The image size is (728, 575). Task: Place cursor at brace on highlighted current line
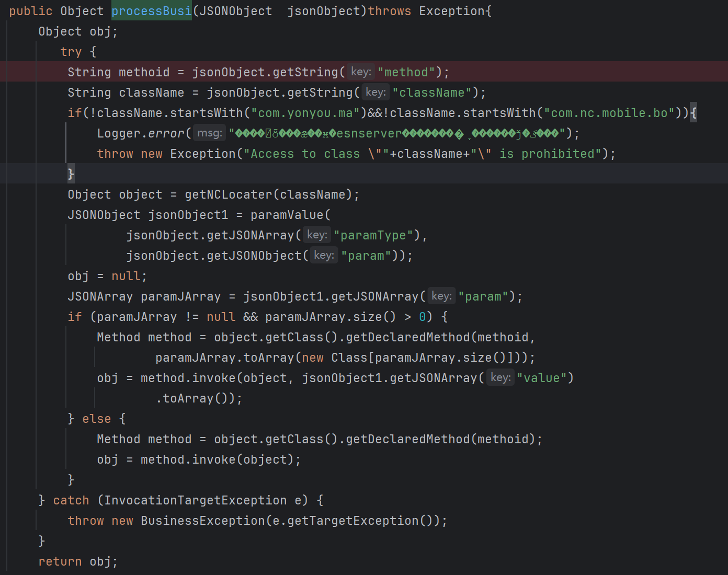click(x=71, y=174)
